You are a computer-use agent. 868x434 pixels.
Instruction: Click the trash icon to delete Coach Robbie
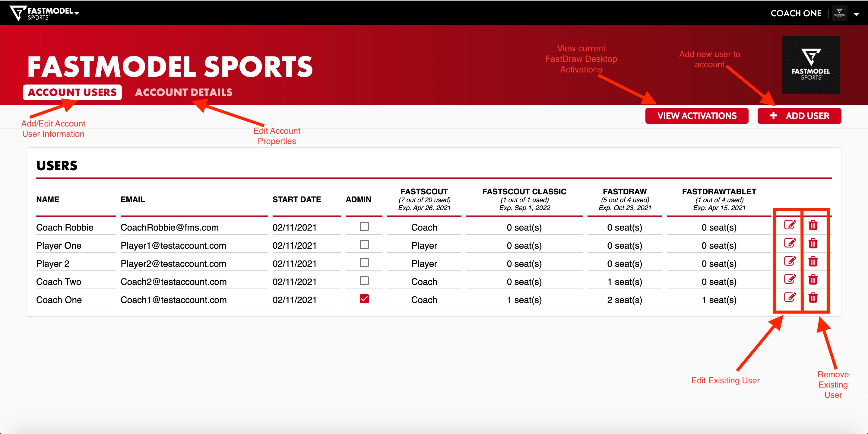click(x=814, y=225)
